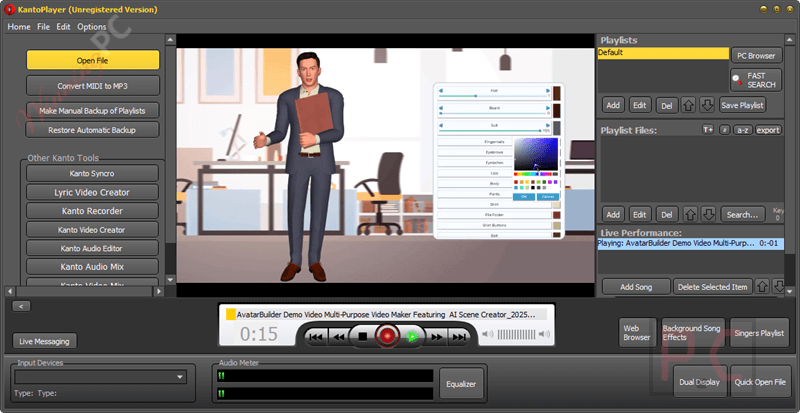Stop playback with the square stop button
The image size is (800, 413).
pyautogui.click(x=362, y=336)
